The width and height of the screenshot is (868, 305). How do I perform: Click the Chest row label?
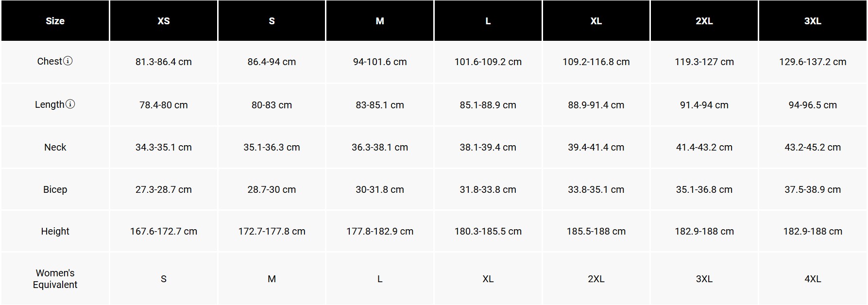click(x=50, y=61)
